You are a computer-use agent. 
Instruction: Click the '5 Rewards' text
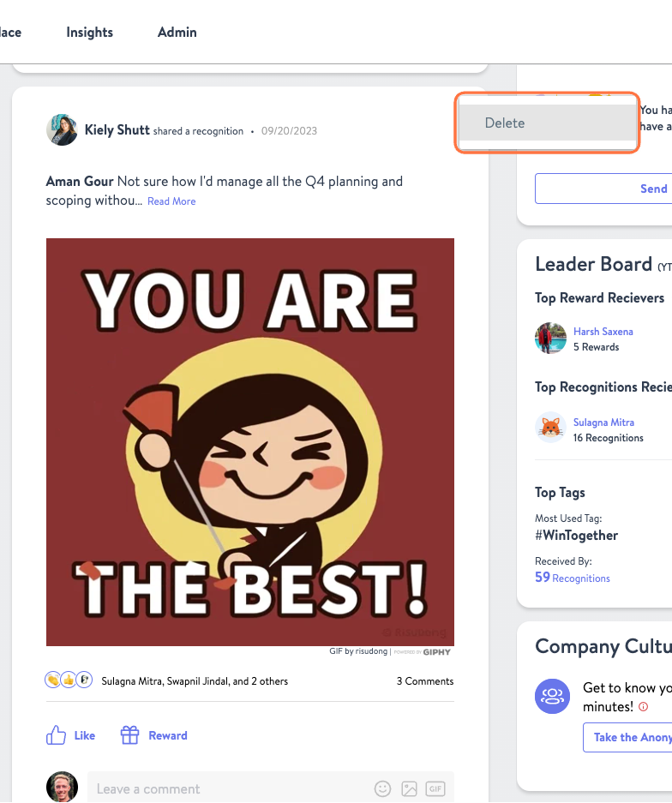tap(597, 347)
